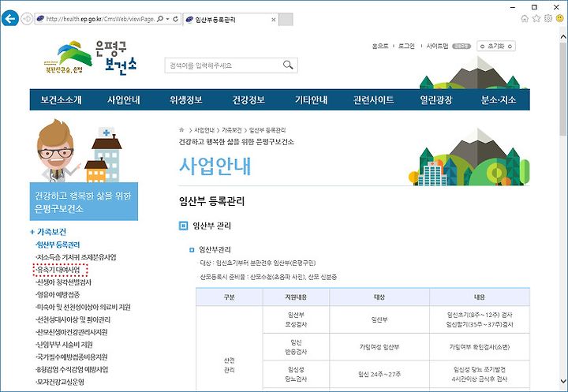568x392 pixels.
Task: Click the 구분 table header
Action: pyautogui.click(x=229, y=297)
